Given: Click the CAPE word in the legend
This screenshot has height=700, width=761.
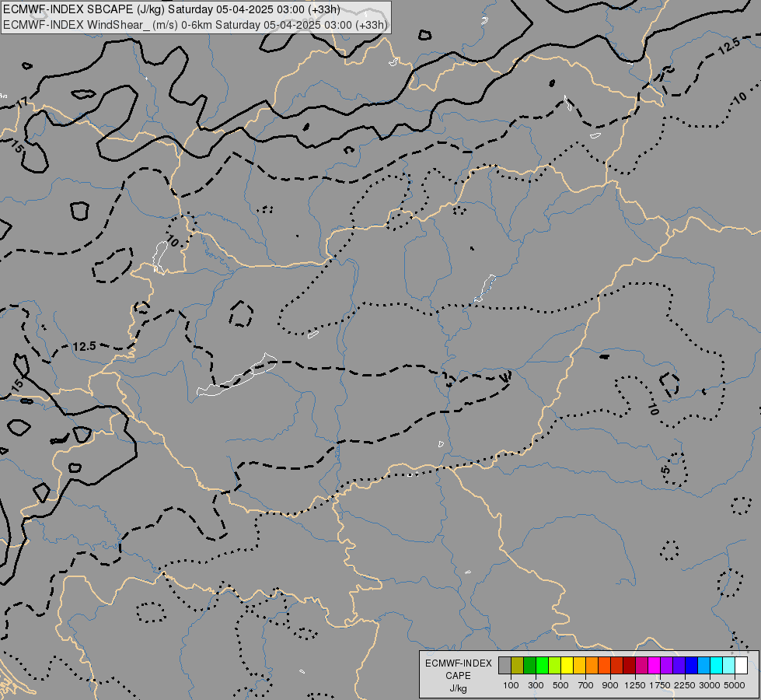Looking at the screenshot, I should pyautogui.click(x=458, y=676).
